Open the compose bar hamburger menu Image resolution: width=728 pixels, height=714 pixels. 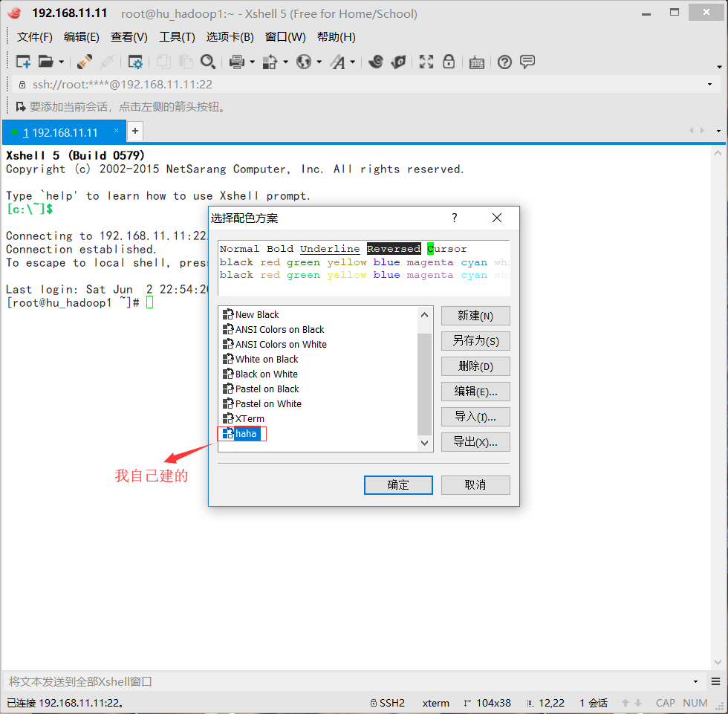[x=716, y=681]
